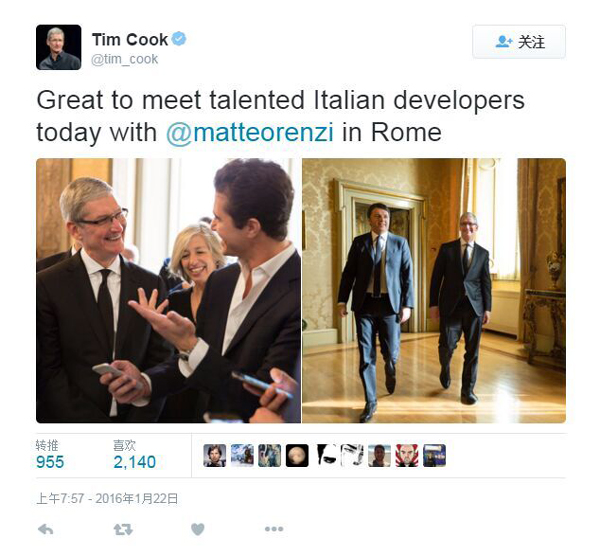View the 2,140 likes list
Viewport: 600px width, 556px height.
point(134,455)
